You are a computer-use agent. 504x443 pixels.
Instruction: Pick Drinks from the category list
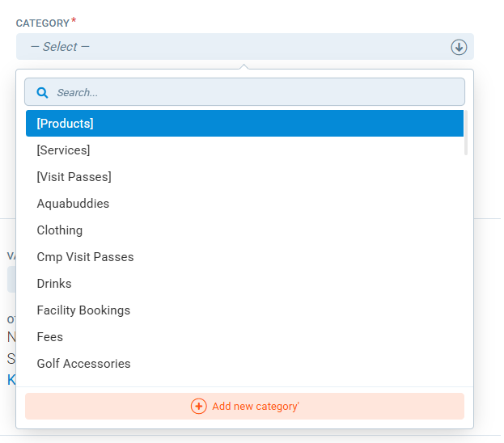(54, 284)
